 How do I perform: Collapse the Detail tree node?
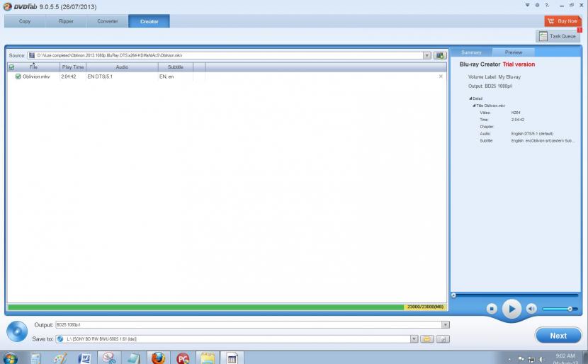point(470,98)
